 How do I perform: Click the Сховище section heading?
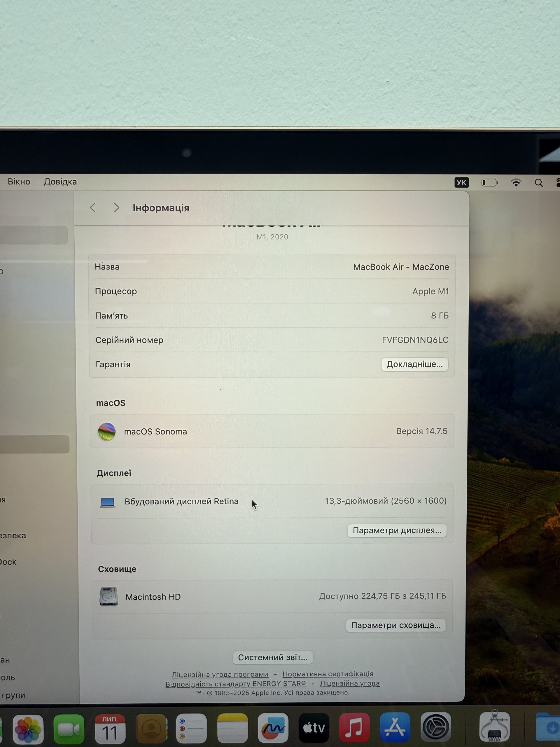pyautogui.click(x=117, y=569)
